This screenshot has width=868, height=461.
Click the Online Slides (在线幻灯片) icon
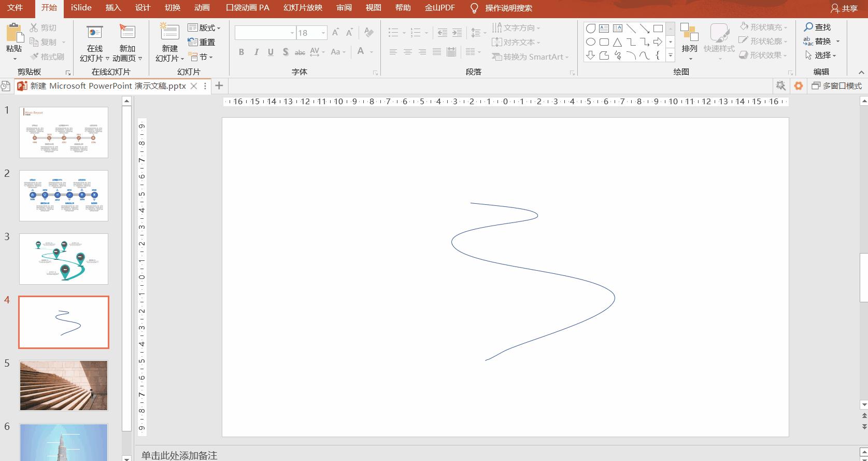click(94, 32)
